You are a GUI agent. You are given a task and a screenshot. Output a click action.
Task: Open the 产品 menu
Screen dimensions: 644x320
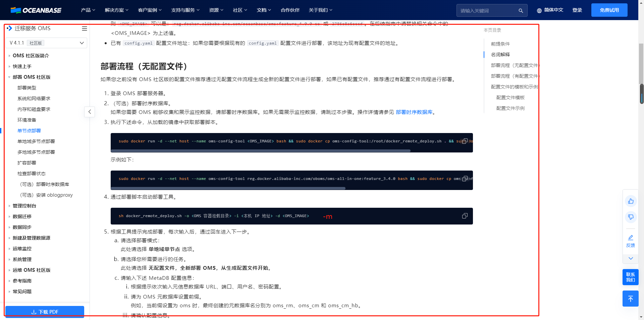88,10
